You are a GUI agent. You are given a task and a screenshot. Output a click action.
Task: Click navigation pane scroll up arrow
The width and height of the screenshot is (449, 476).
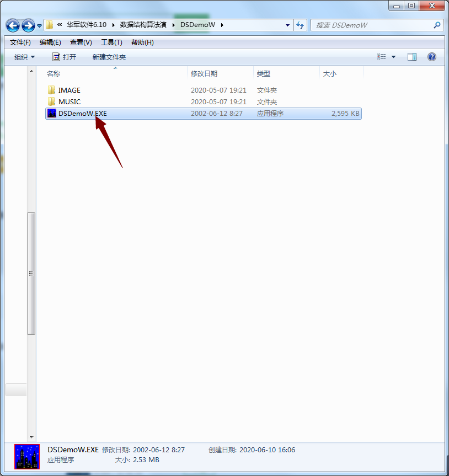[31, 71]
